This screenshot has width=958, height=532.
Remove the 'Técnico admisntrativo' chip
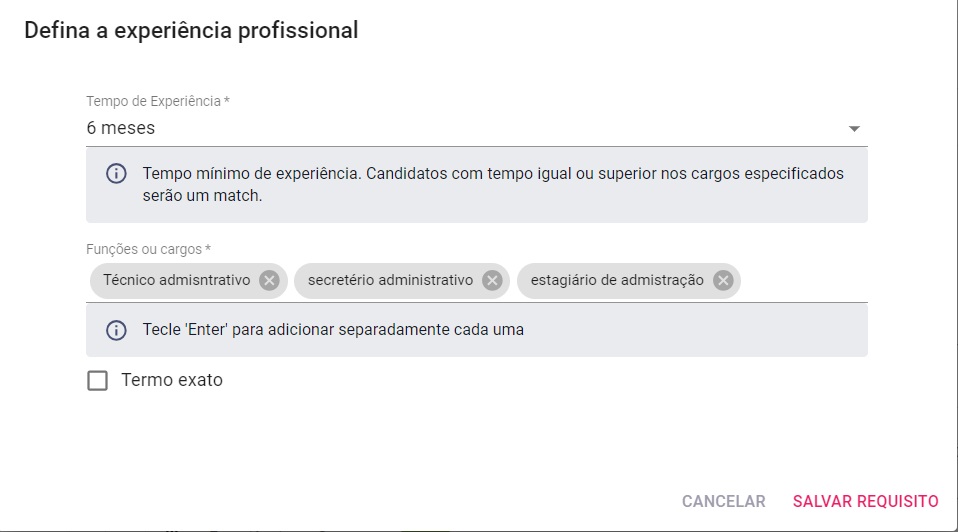tap(269, 280)
